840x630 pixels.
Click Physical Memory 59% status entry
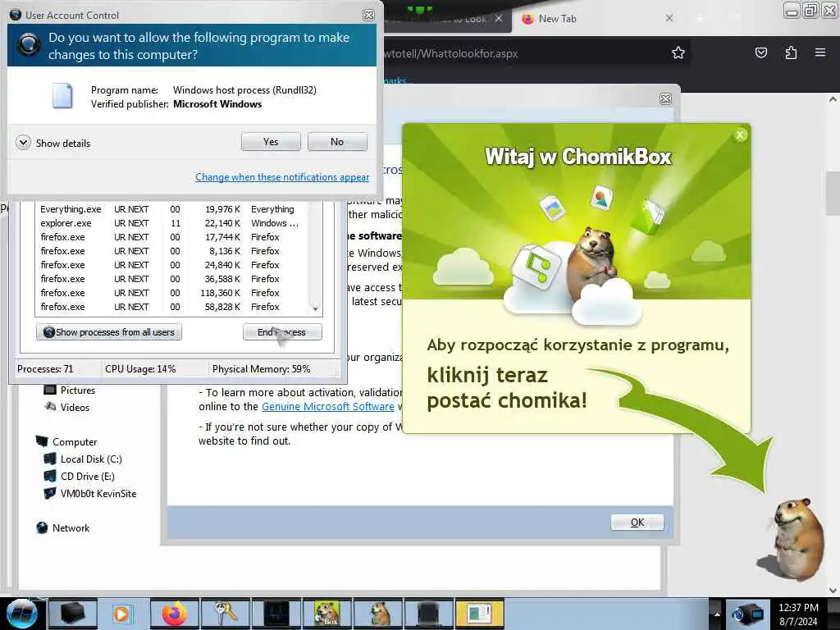[x=262, y=369]
